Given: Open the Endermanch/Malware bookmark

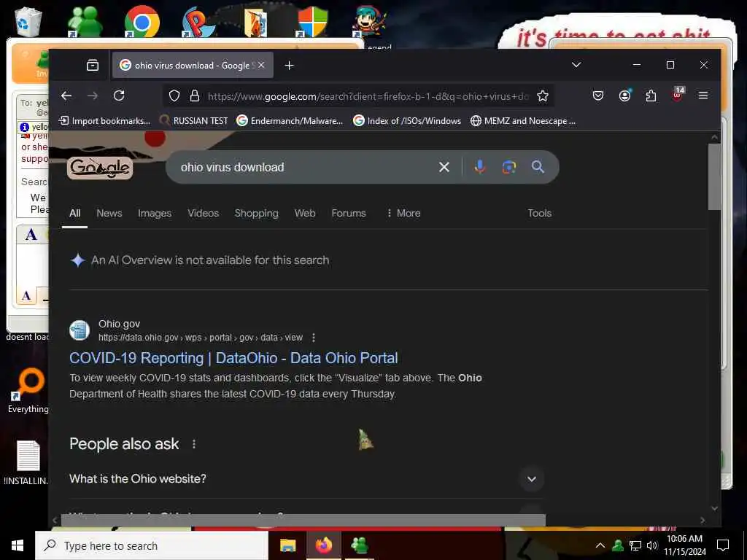Looking at the screenshot, I should (x=290, y=121).
